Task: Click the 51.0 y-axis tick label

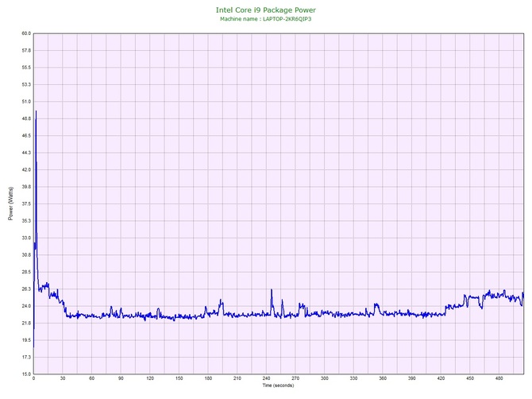Action: 26,102
